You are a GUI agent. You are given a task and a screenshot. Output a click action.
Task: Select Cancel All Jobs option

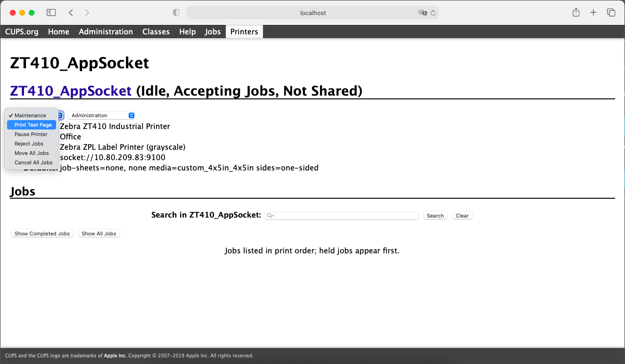click(x=33, y=162)
